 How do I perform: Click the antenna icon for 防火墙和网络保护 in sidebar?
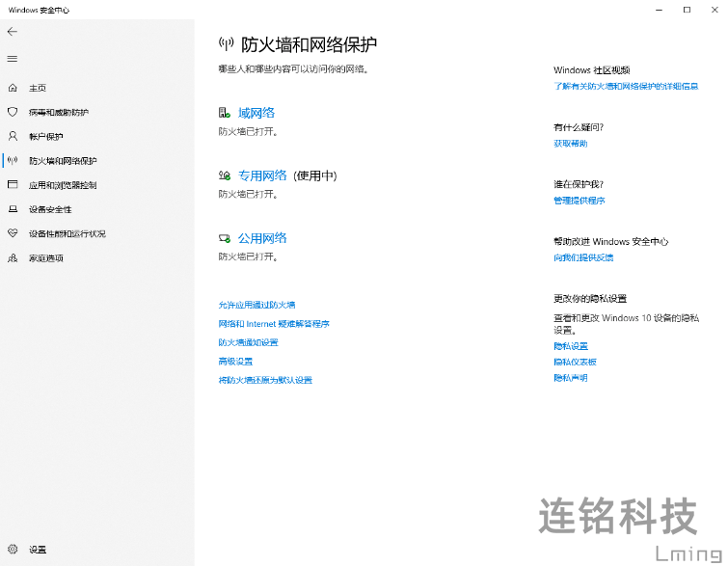pyautogui.click(x=13, y=161)
